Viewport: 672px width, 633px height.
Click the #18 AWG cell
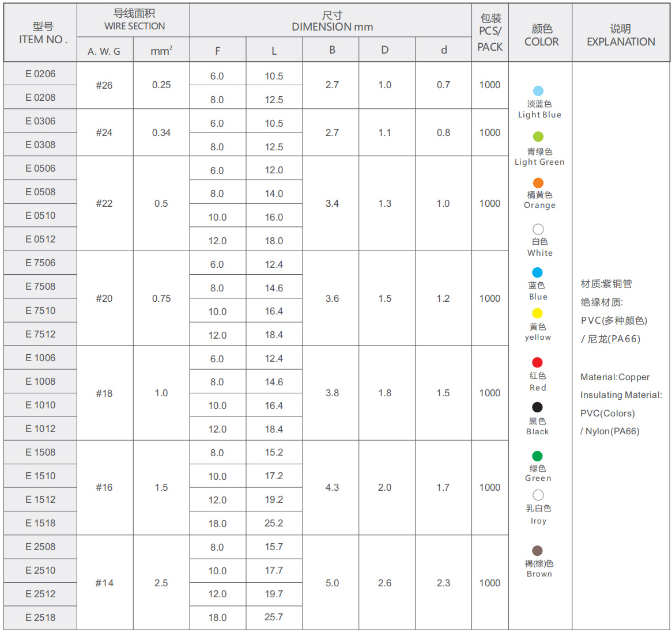(105, 393)
